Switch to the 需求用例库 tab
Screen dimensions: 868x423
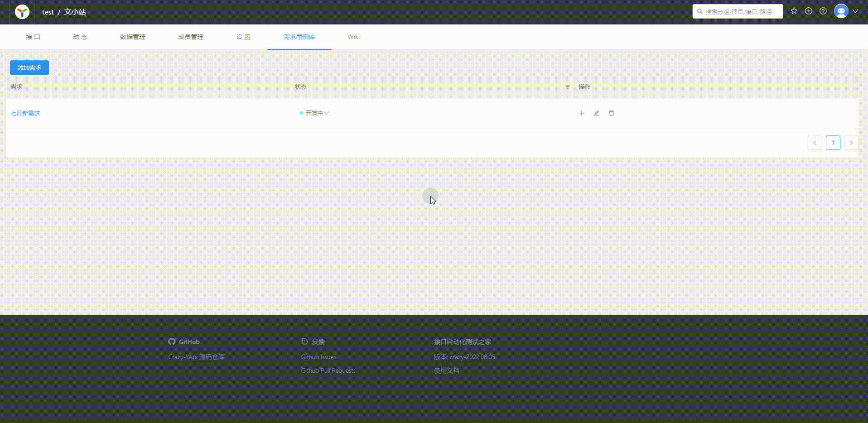point(299,37)
